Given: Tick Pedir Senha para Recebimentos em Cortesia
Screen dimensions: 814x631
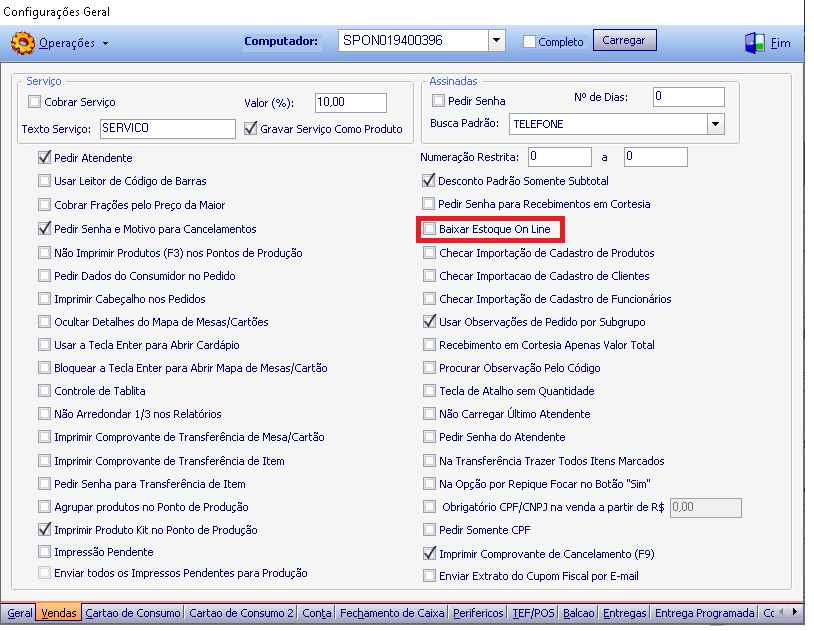Looking at the screenshot, I should (429, 204).
